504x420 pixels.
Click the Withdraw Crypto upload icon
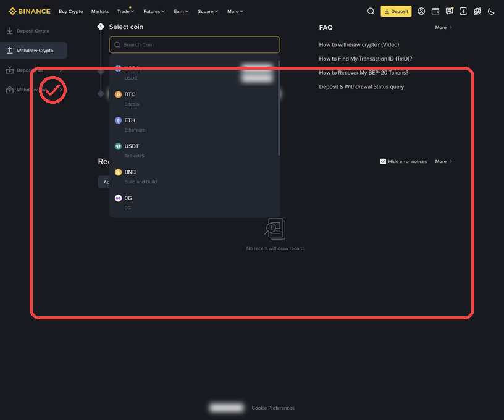pyautogui.click(x=10, y=51)
